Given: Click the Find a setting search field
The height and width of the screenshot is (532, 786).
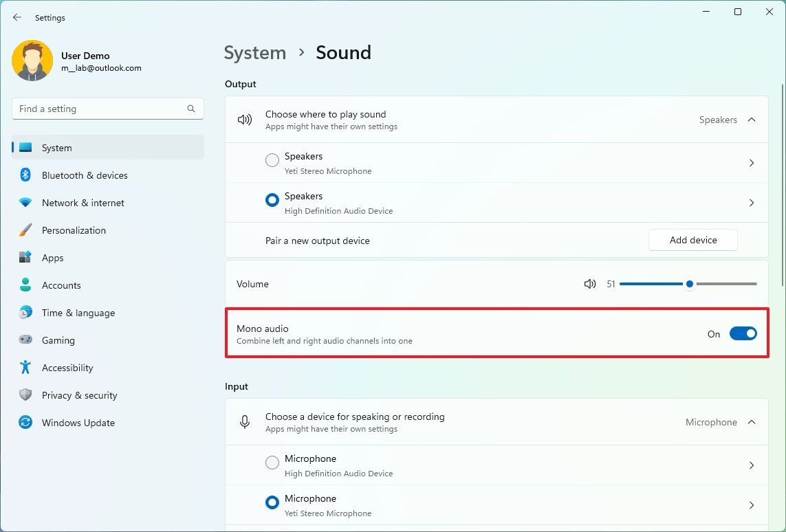Looking at the screenshot, I should pyautogui.click(x=107, y=108).
